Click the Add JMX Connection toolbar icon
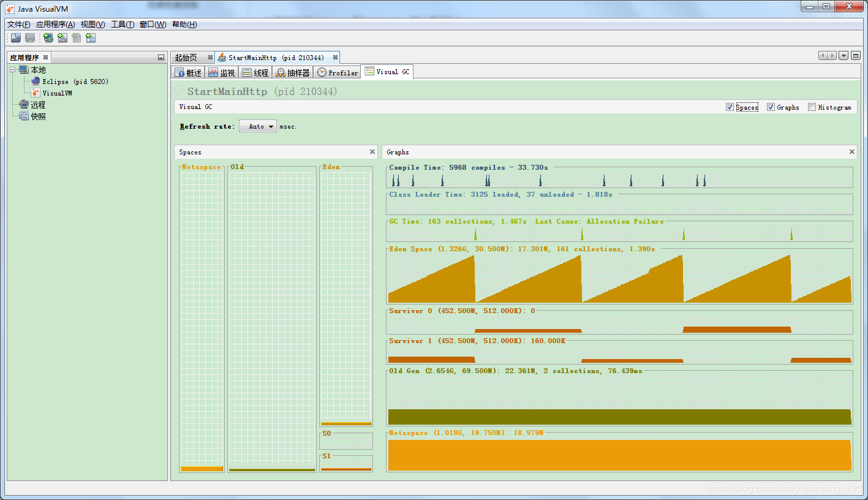 (62, 38)
